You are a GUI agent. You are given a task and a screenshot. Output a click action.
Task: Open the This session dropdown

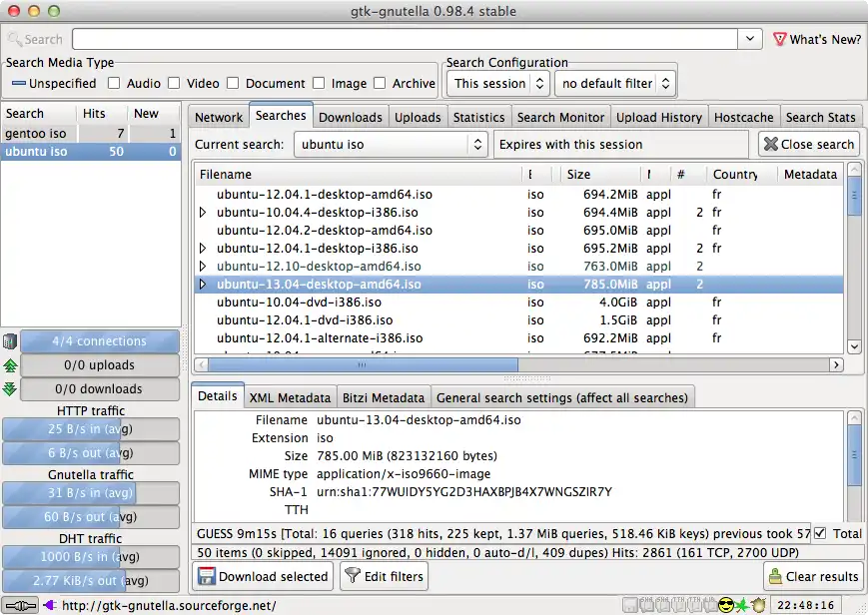pos(497,84)
